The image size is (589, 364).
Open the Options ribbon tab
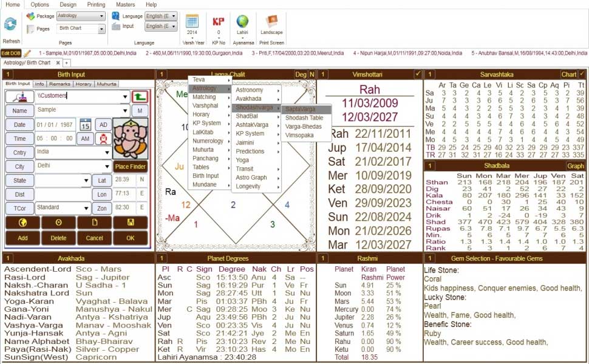point(40,4)
